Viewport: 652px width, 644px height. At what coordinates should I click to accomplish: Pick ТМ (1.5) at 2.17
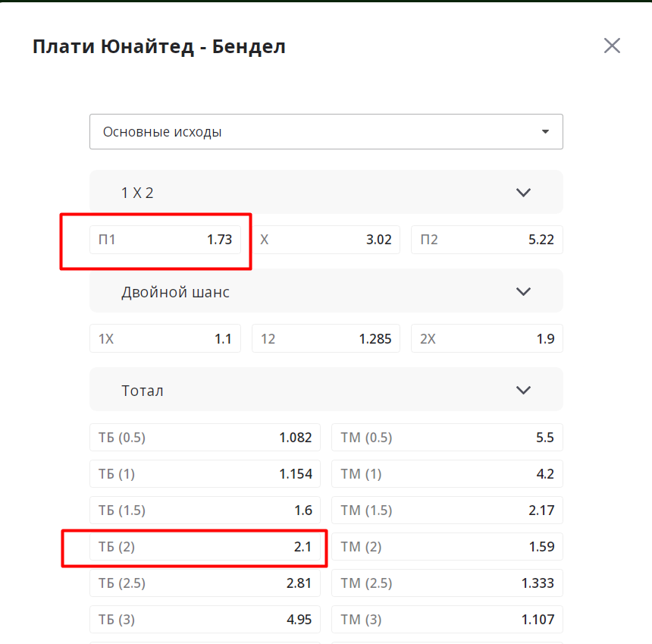coord(447,510)
